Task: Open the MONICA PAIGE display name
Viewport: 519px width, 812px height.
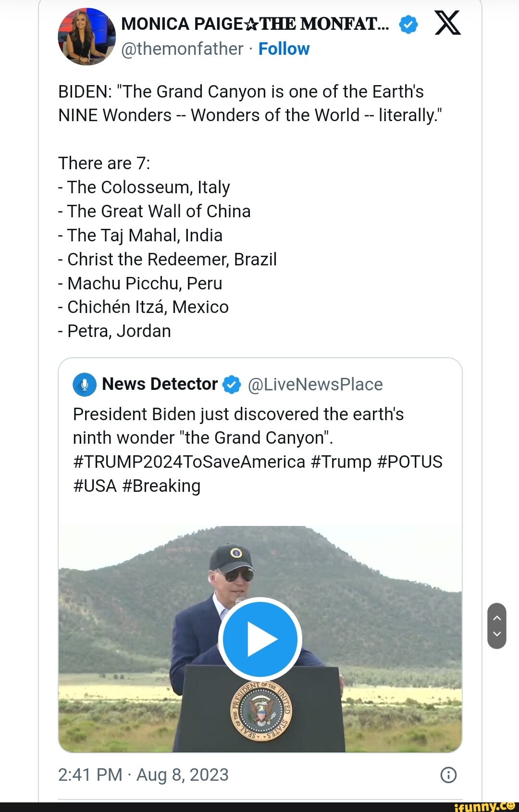Action: [x=255, y=24]
